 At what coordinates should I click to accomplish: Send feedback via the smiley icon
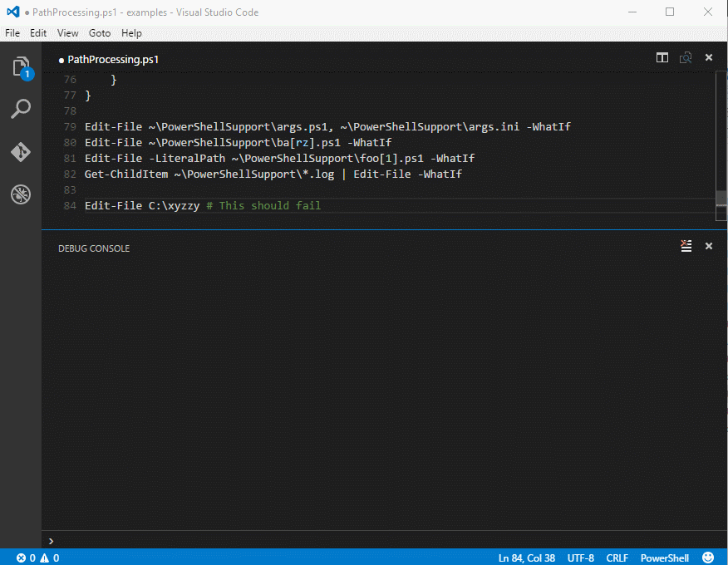(x=708, y=558)
